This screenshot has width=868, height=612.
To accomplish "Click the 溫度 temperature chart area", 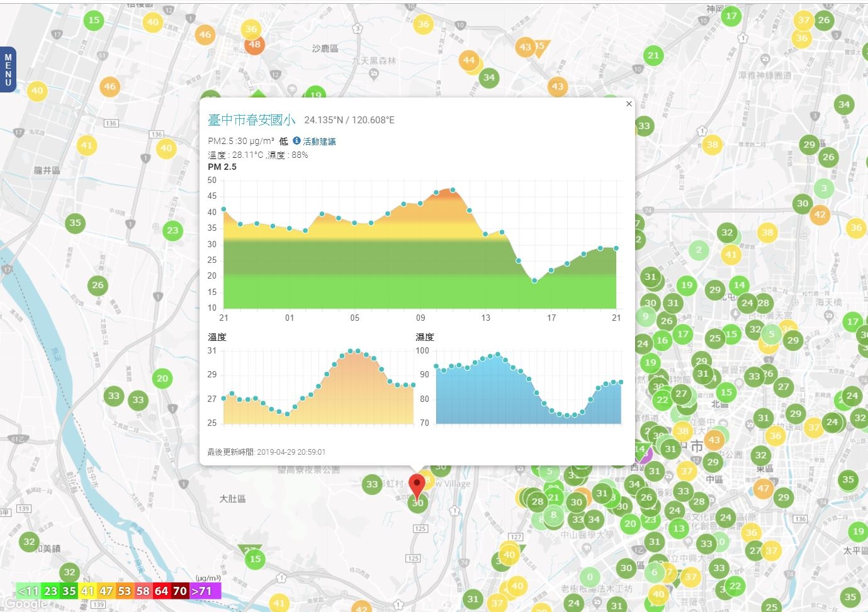I will pos(318,386).
